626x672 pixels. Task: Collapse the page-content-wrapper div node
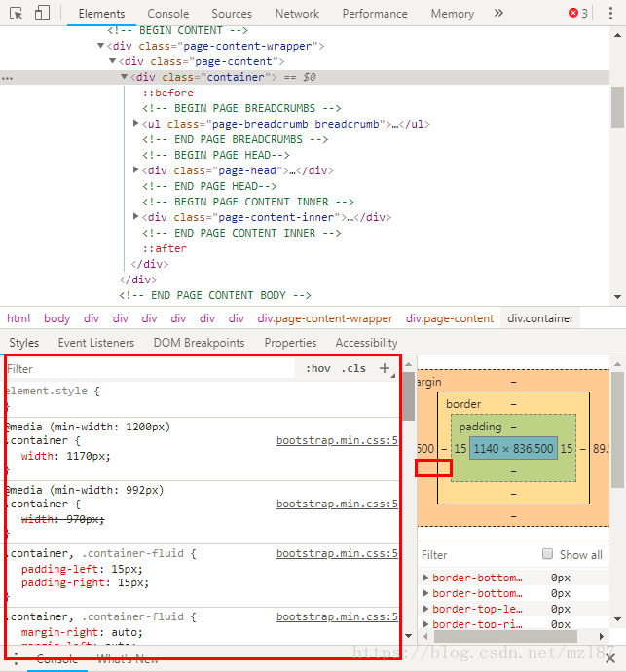(100, 46)
